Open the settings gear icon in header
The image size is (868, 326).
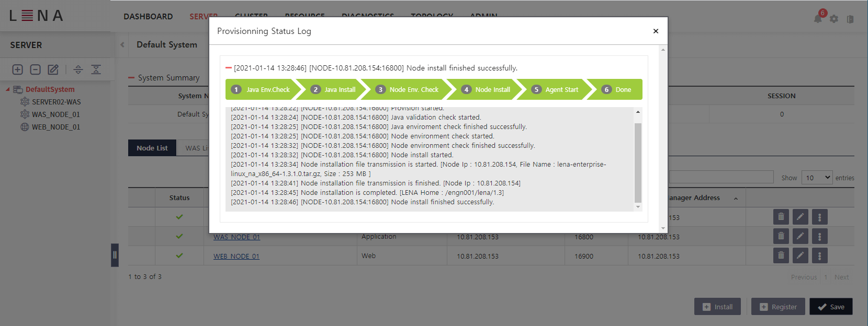[834, 19]
